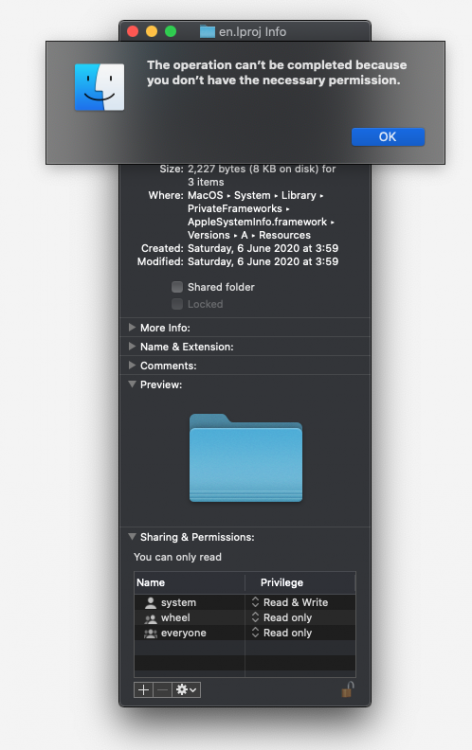472x750 pixels.
Task: Click the PrivateFrameworks path segment
Action: tap(235, 209)
